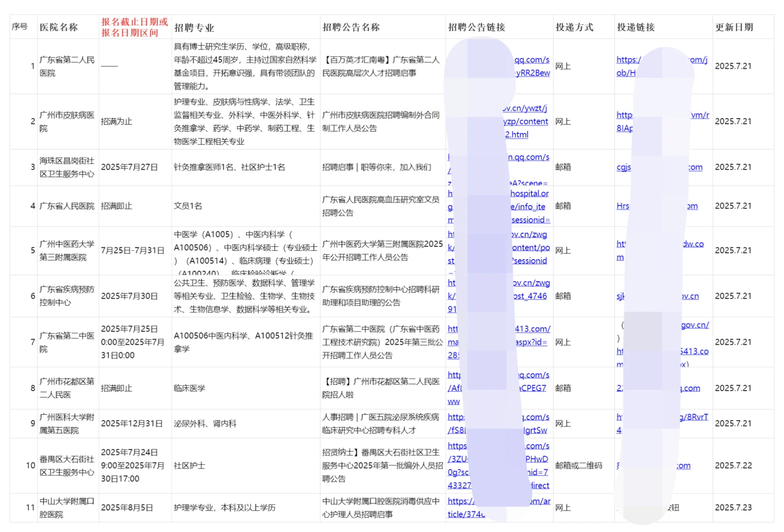Select the 招聘专业 column header
The image size is (784, 532).
[194, 28]
